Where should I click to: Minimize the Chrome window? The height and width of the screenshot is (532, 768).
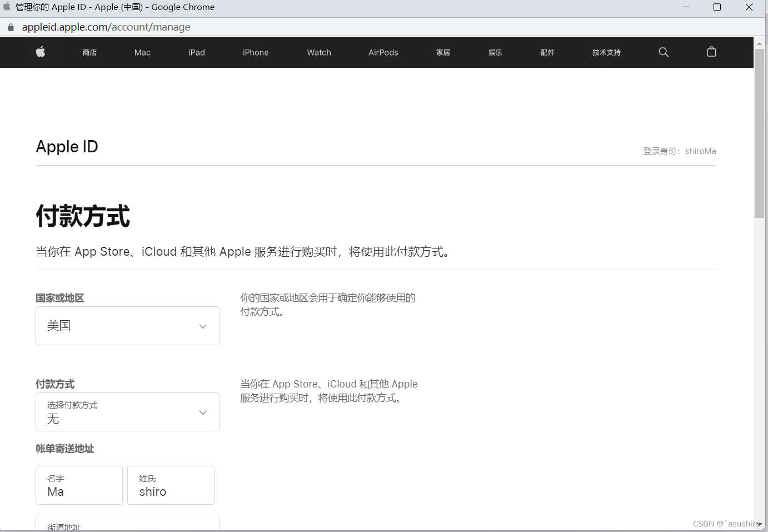pos(686,7)
